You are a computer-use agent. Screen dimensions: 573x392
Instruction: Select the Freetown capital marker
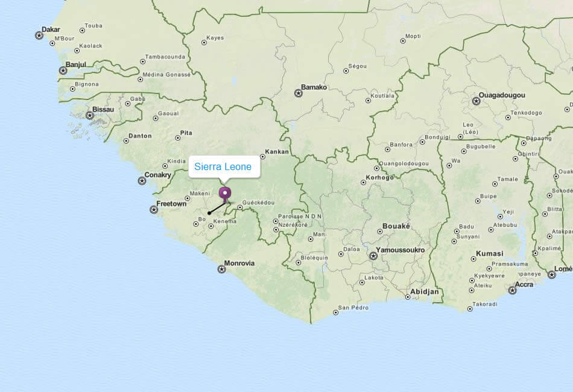(154, 210)
